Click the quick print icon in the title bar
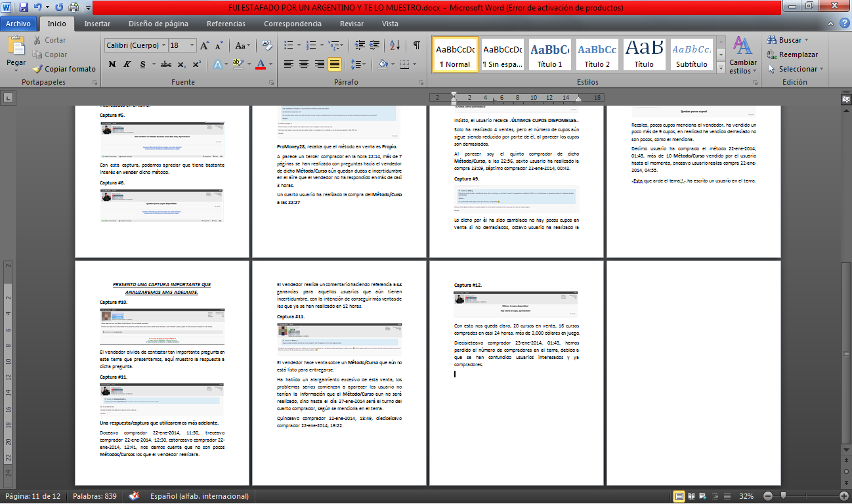Screen dimensions: 852x504 [x=73, y=8]
